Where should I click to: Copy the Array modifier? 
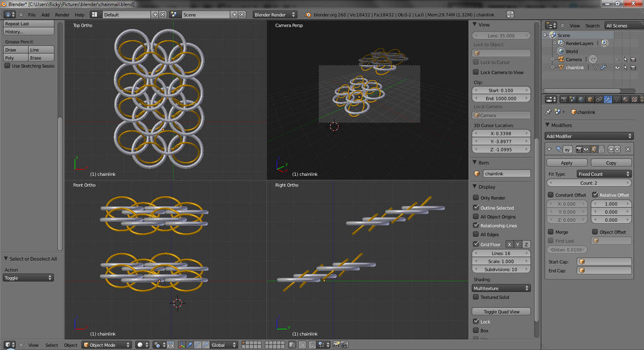click(x=611, y=163)
